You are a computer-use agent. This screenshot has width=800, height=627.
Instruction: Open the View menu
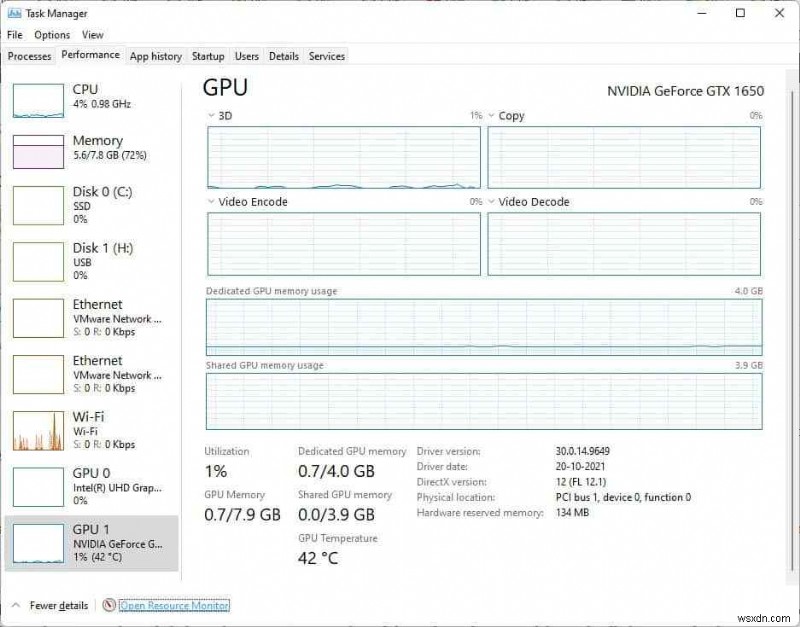tap(92, 34)
